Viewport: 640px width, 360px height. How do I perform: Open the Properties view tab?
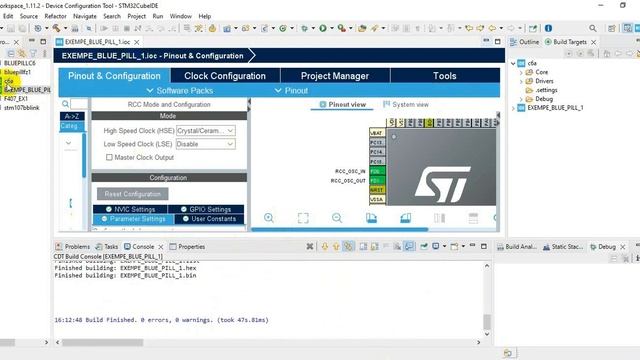[187, 247]
